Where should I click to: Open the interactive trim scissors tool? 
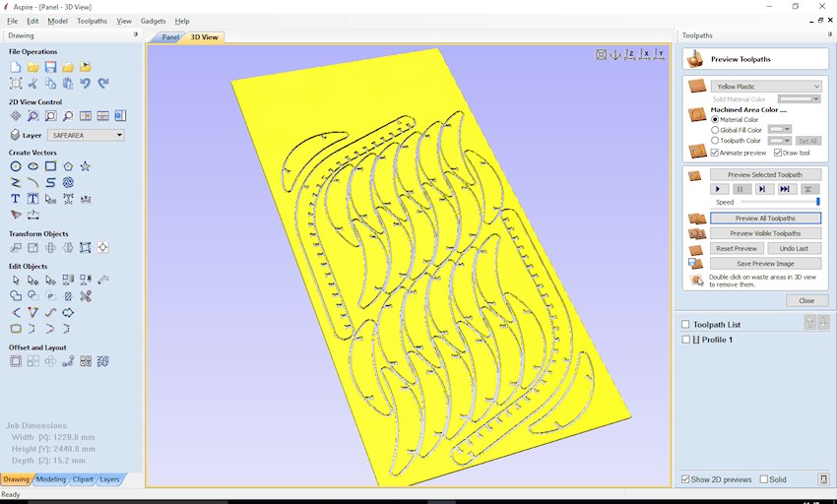coord(86,295)
